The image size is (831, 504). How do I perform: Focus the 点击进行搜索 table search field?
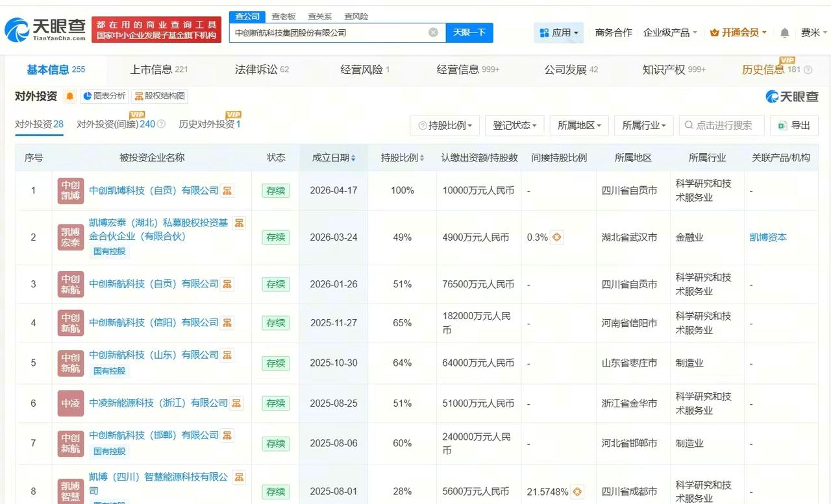point(721,125)
